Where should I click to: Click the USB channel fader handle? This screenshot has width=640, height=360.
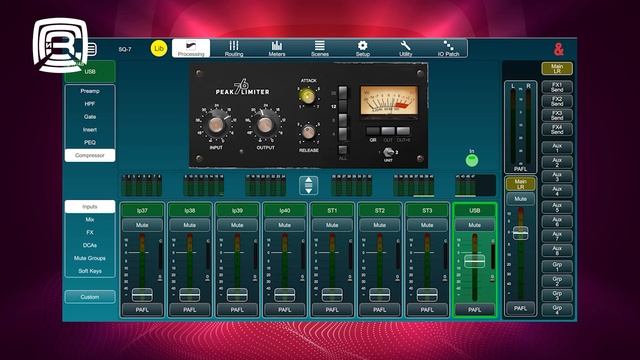pyautogui.click(x=474, y=261)
